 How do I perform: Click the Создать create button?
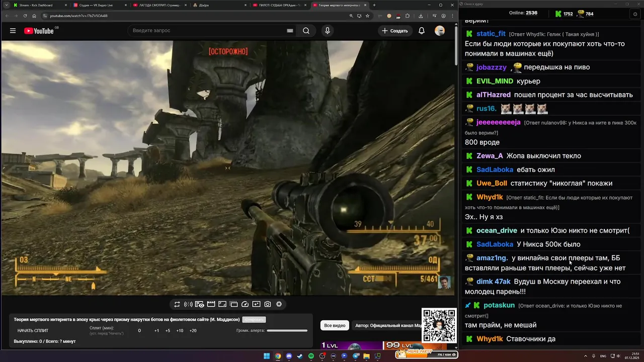pyautogui.click(x=395, y=31)
